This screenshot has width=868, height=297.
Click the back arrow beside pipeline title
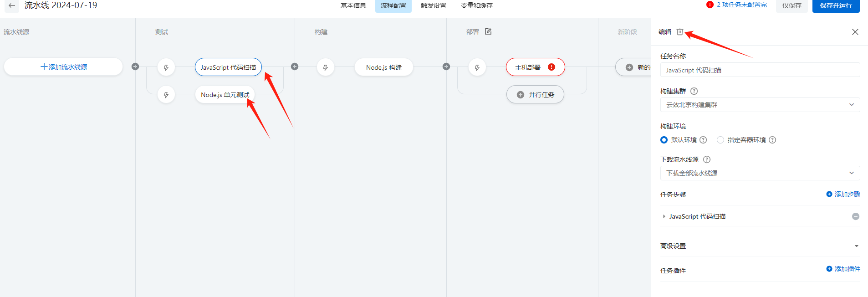tap(12, 5)
